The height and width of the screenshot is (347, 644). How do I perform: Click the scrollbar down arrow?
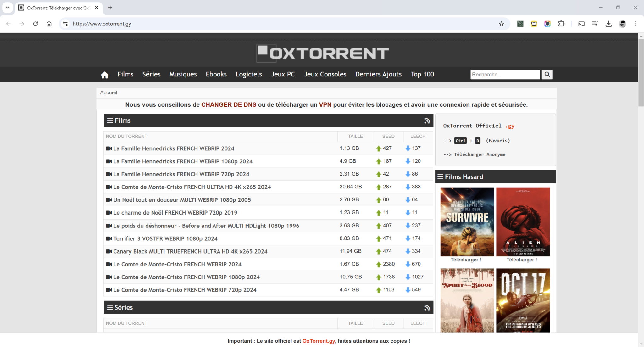[641, 344]
